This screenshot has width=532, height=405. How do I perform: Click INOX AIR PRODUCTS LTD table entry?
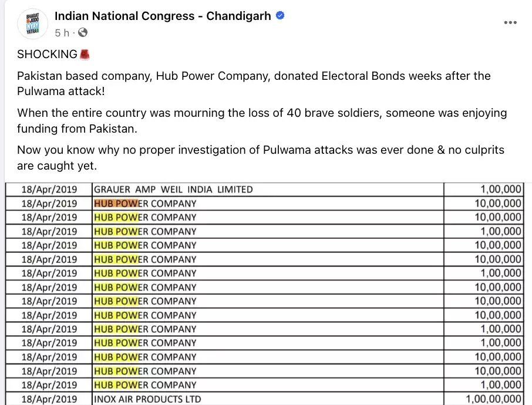point(147,399)
